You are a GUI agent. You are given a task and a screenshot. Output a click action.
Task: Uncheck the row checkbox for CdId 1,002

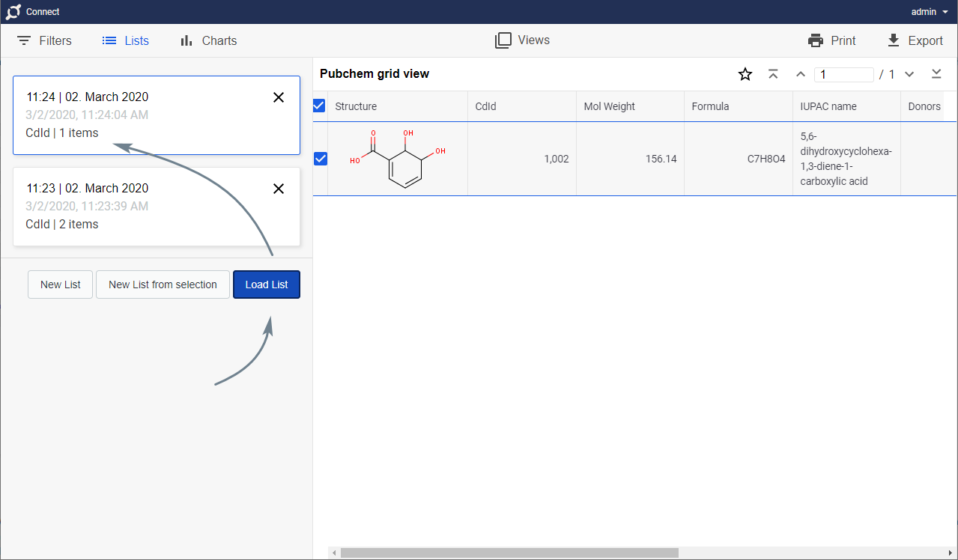point(321,159)
